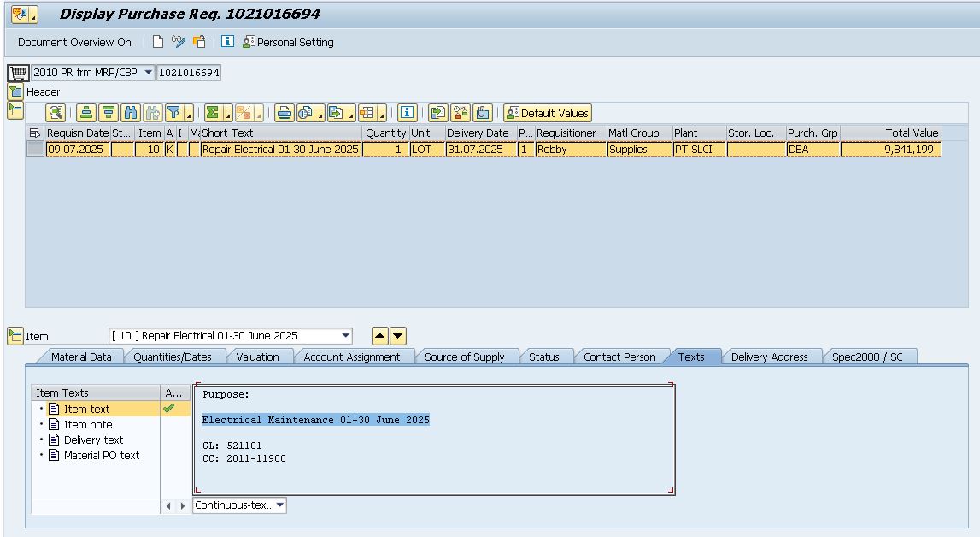Screen dimensions: 980x537
Task: Click the hand icon beside Default Values
Action: pyautogui.click(x=483, y=113)
